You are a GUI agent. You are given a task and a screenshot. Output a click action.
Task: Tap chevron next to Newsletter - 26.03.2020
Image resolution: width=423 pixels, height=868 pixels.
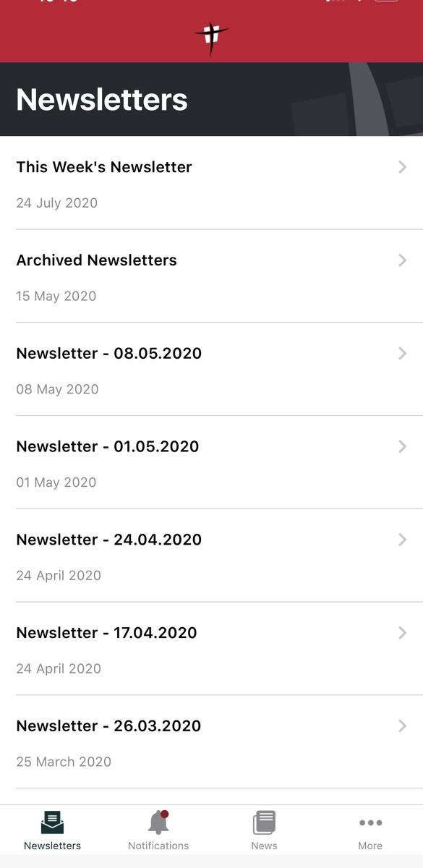403,726
